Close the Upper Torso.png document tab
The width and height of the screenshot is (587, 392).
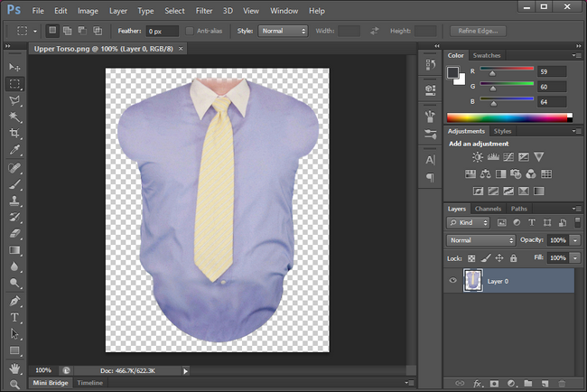click(x=181, y=49)
